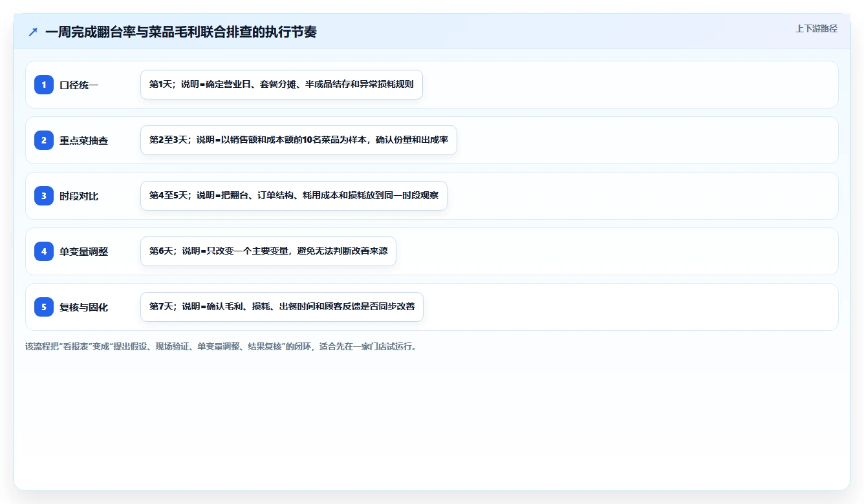This screenshot has width=864, height=504.
Task: Click the 上下游路径 label in header
Action: pyautogui.click(x=816, y=28)
